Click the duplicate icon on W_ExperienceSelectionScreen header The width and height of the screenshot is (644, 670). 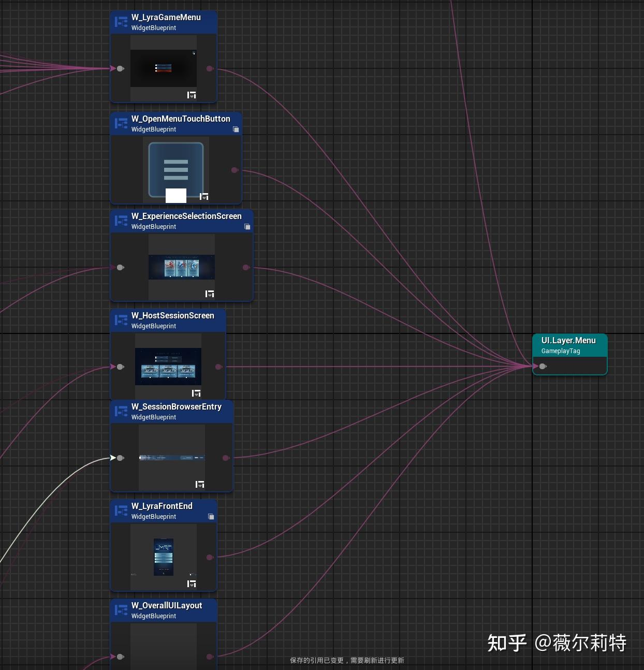pyautogui.click(x=247, y=227)
